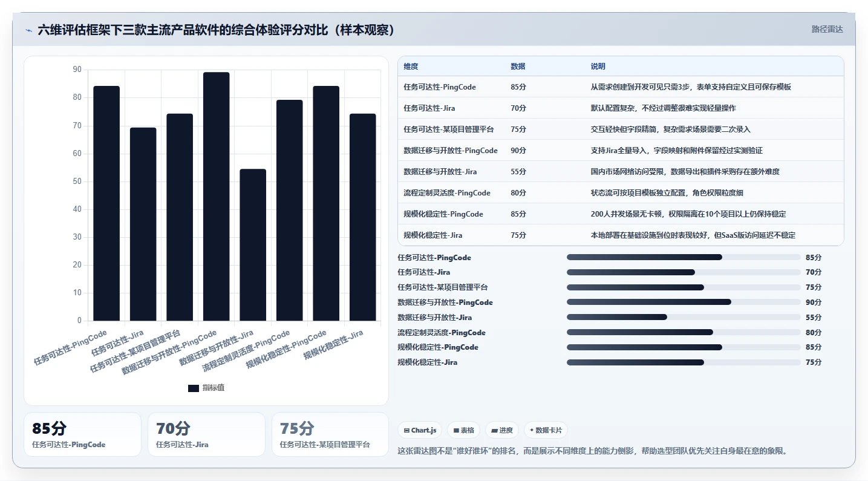Click the 流程定制灵活度-PingCode progress bar
This screenshot has height=481, width=868.
point(684,333)
